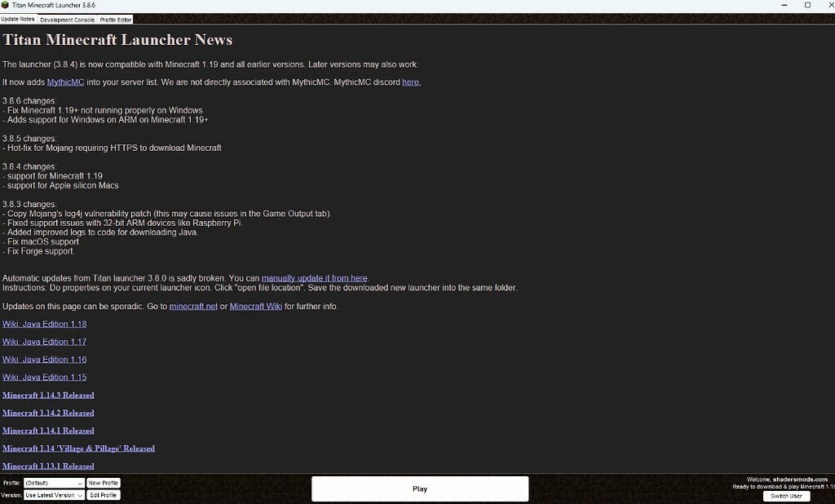Expand the Use Latest Version dropdown
The image size is (835, 504).
pyautogui.click(x=54, y=495)
